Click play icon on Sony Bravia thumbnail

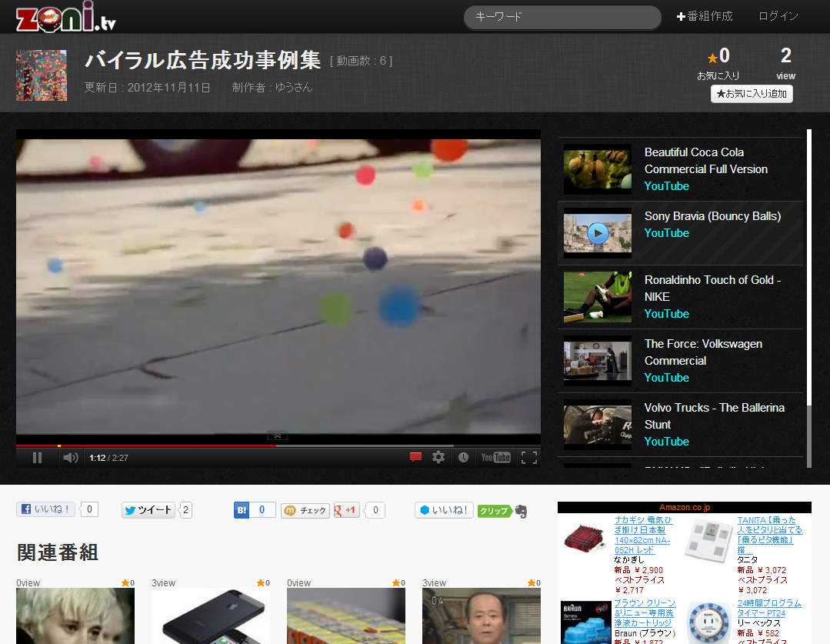(x=598, y=234)
